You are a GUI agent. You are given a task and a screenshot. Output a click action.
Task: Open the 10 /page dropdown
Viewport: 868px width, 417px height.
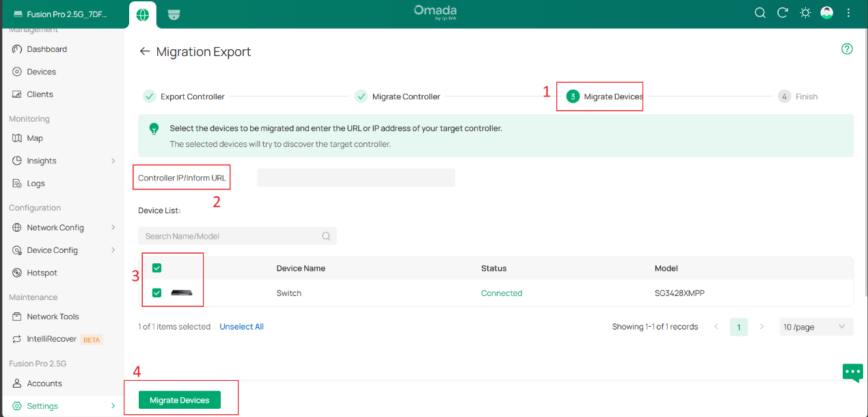[816, 327]
